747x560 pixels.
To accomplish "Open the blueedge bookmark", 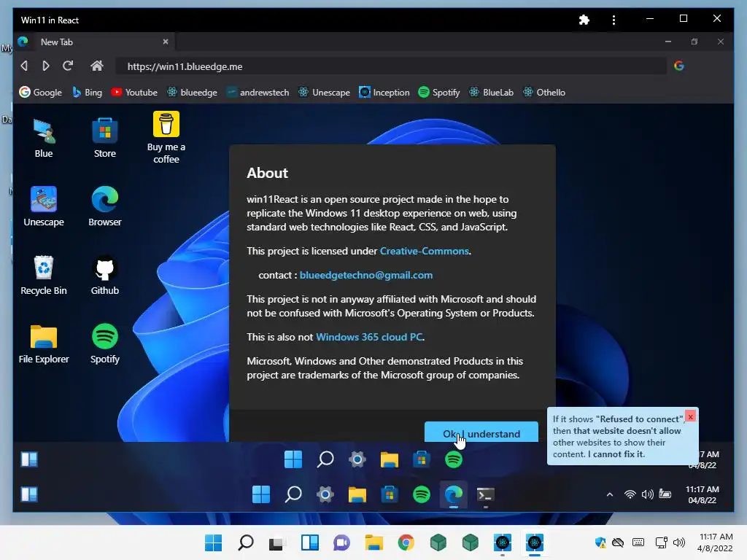I will (192, 93).
